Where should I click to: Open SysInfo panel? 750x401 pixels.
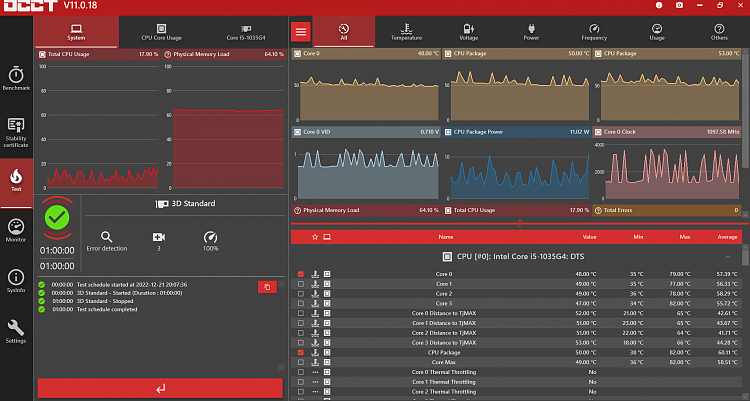(16, 281)
